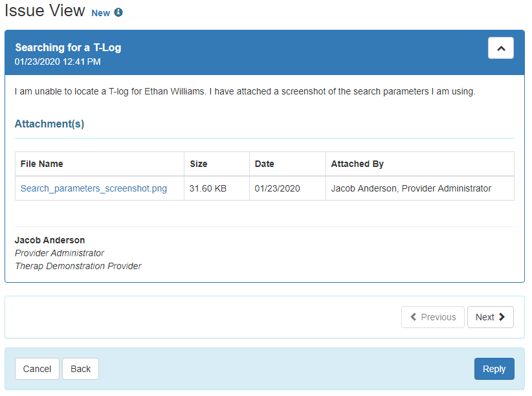Click the info icon next to New
This screenshot has width=532, height=396.
(117, 12)
